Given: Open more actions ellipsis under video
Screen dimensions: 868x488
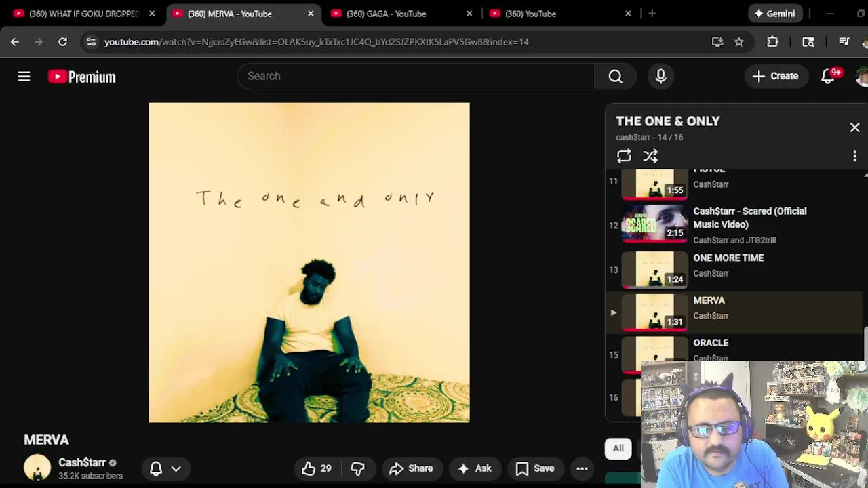Looking at the screenshot, I should [582, 468].
